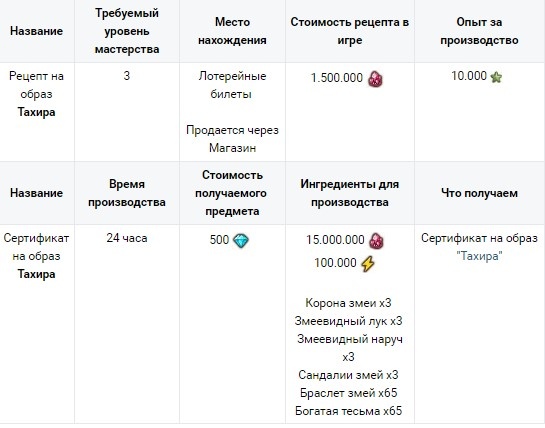Click the "Стоимость рецепта в игре" header

click(350, 31)
